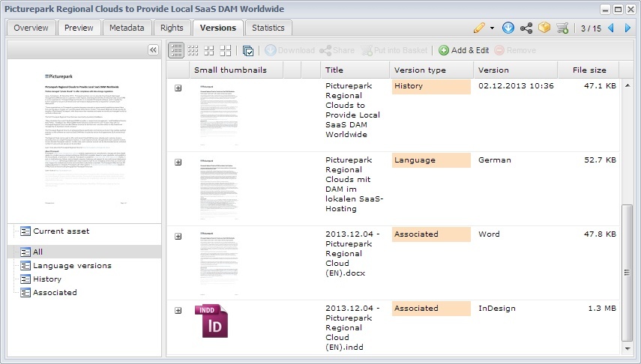Click the InDesign INDD file icon
This screenshot has width=641, height=364.
(211, 321)
